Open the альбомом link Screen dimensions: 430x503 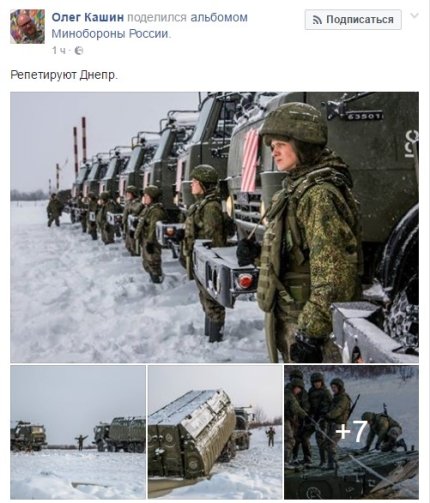[x=219, y=17]
